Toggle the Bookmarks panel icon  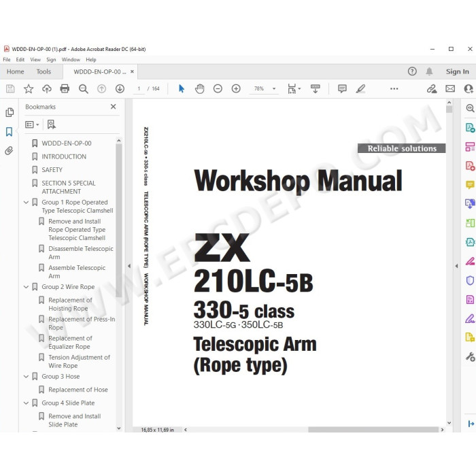click(x=9, y=132)
